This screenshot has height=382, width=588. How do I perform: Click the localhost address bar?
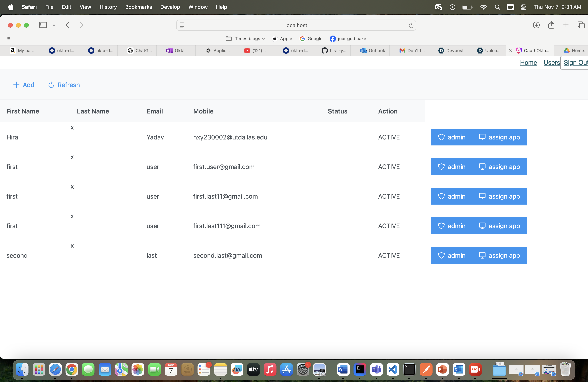(296, 25)
